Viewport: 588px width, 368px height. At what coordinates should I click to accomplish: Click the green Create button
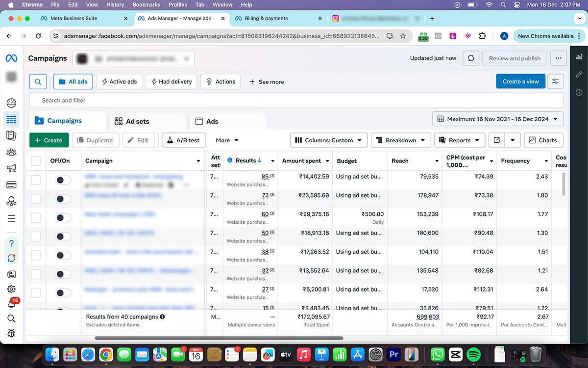49,140
